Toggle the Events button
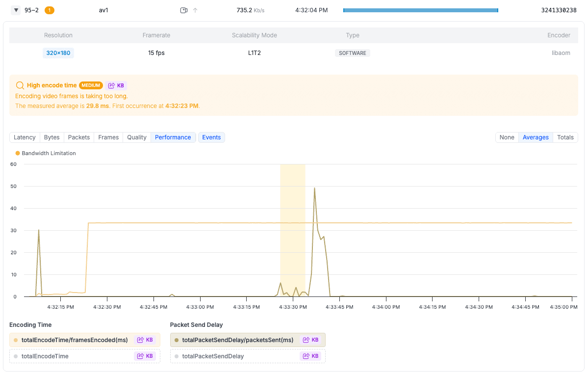Image resolution: width=588 pixels, height=375 pixels. pyautogui.click(x=211, y=137)
